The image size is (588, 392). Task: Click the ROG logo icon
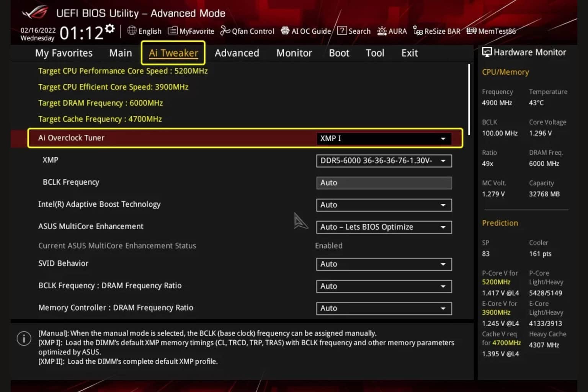(x=34, y=13)
